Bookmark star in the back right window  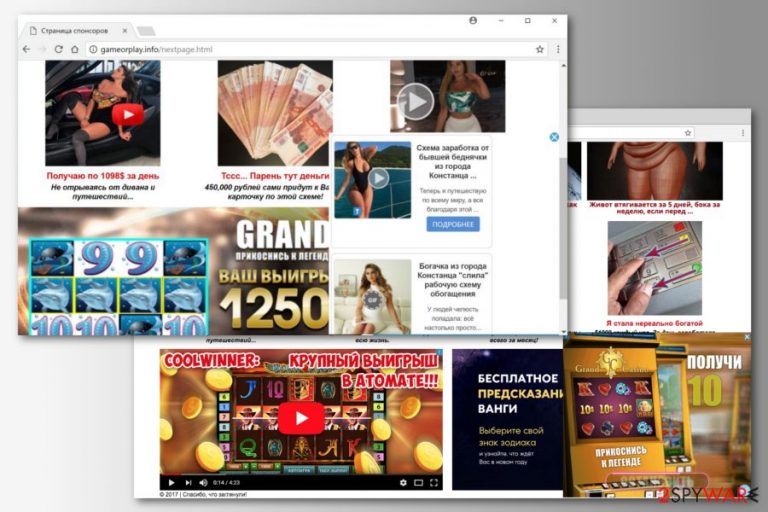pos(688,133)
